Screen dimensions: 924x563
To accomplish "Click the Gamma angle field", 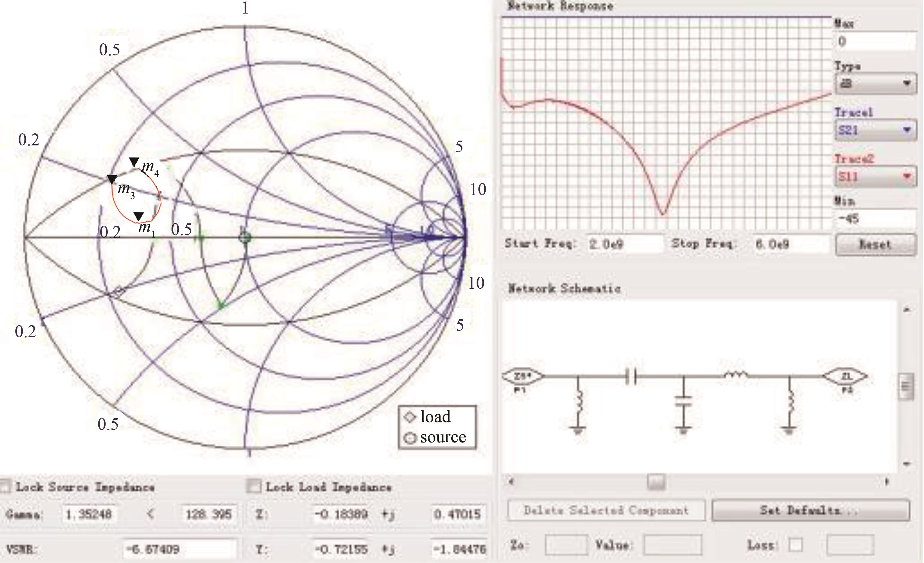I will (x=209, y=514).
